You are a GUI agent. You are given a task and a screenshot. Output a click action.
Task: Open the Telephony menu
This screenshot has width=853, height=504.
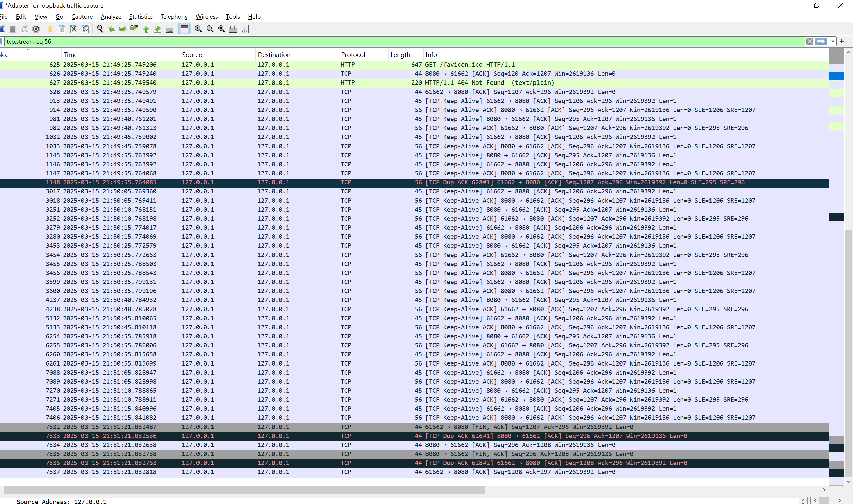174,17
